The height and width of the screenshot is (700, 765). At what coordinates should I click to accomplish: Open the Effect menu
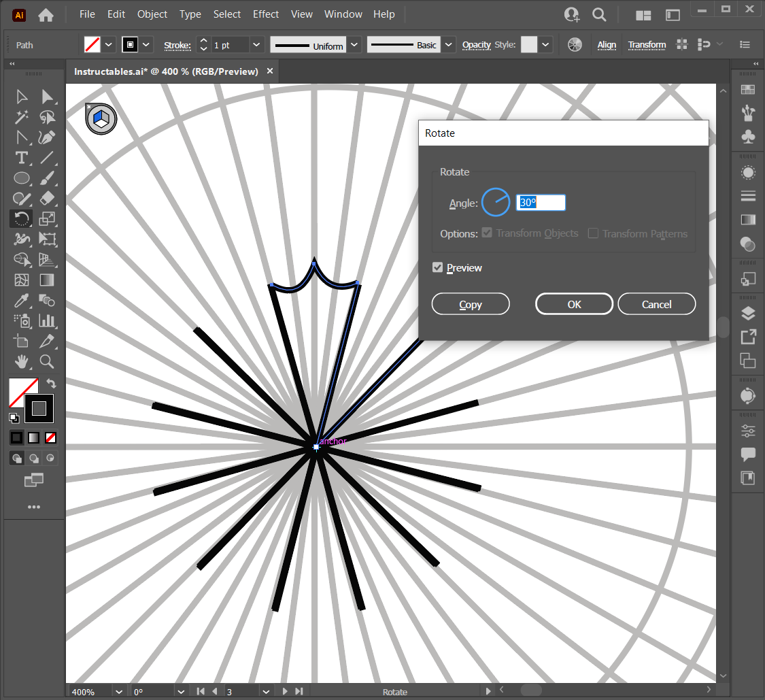coord(266,14)
